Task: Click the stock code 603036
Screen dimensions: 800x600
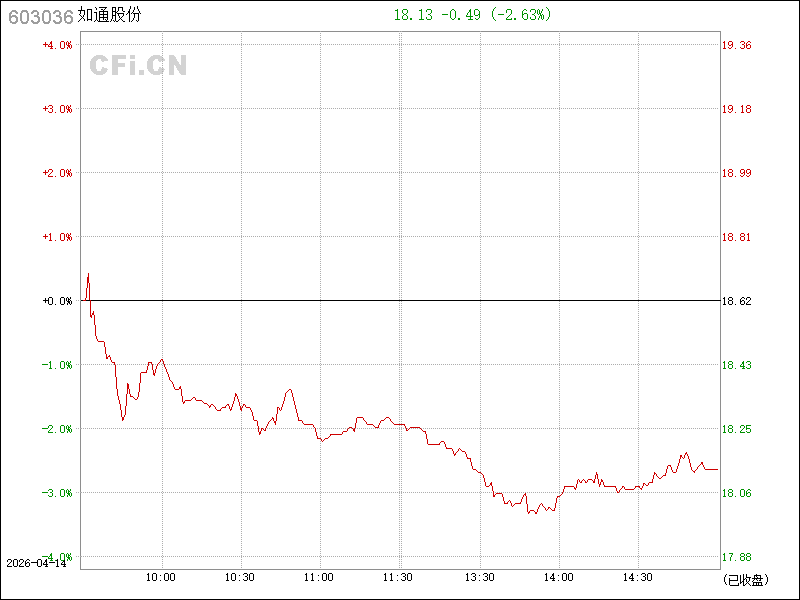Action: 39,16
